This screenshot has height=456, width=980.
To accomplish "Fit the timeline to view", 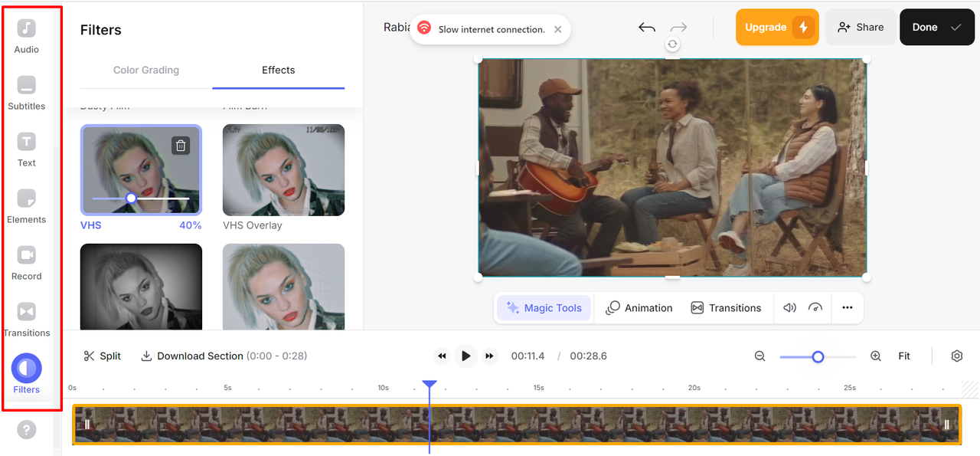I will pos(904,356).
